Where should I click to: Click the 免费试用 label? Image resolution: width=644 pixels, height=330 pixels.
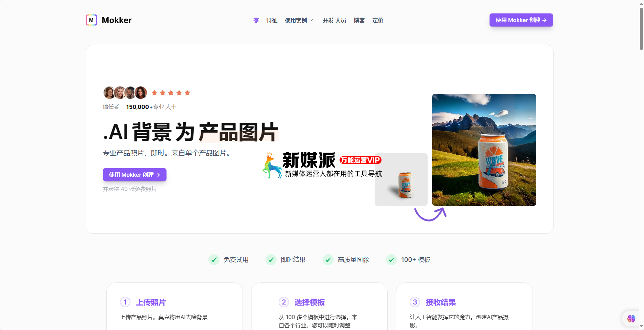pyautogui.click(x=236, y=260)
